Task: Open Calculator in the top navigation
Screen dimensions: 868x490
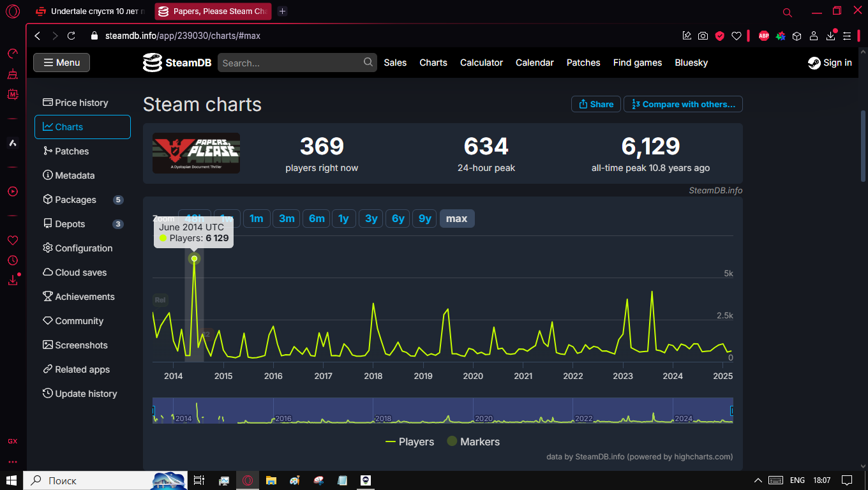Action: point(481,63)
